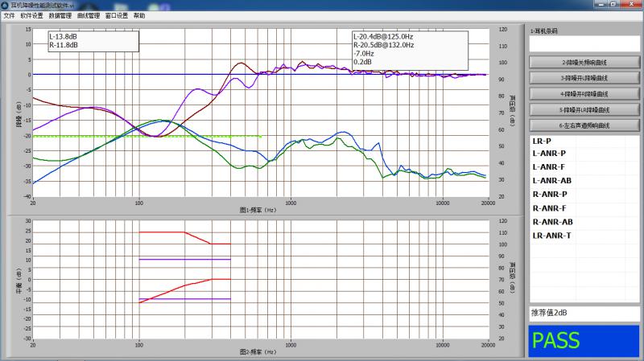
Task: Click the app icon in title bar
Action: pyautogui.click(x=6, y=5)
